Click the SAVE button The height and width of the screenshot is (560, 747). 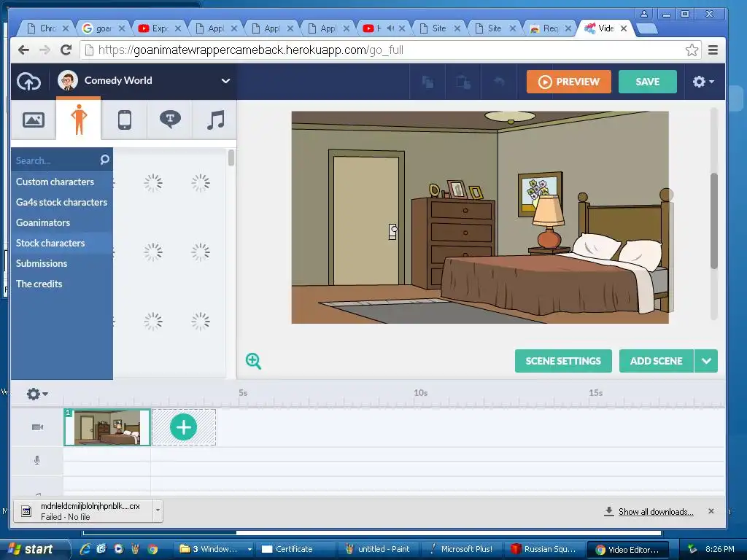pos(648,82)
